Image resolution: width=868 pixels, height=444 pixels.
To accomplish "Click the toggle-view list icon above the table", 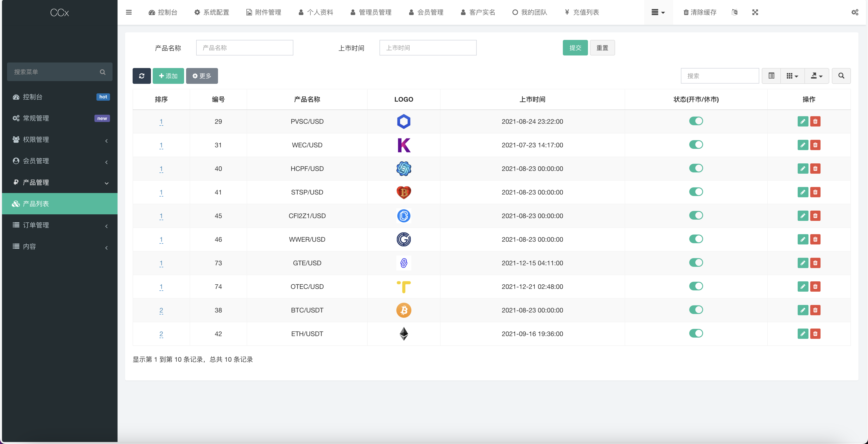I will click(771, 76).
